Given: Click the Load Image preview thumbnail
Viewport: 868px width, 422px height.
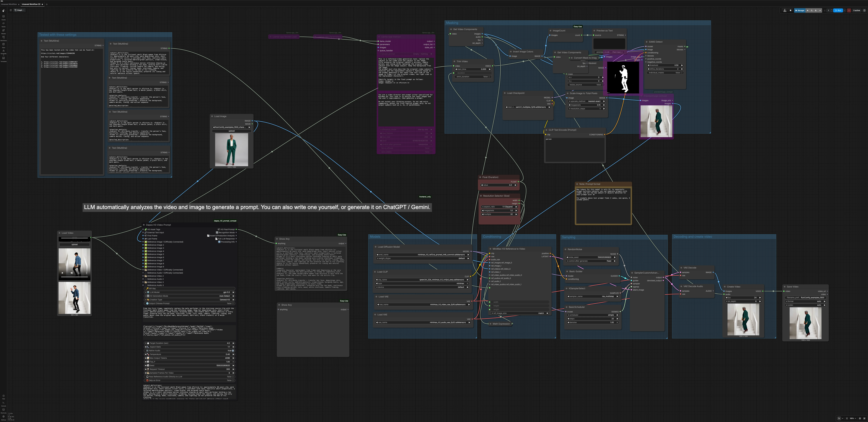Looking at the screenshot, I should point(232,149).
